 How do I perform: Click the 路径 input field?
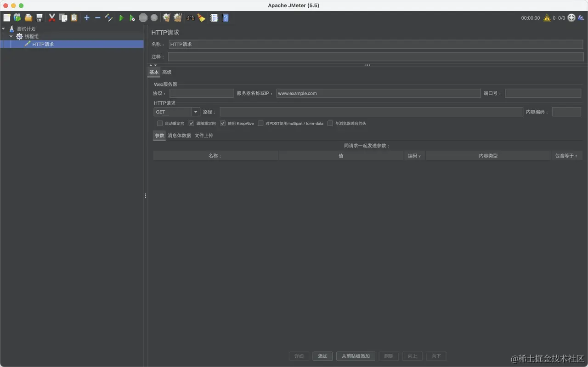[371, 112]
